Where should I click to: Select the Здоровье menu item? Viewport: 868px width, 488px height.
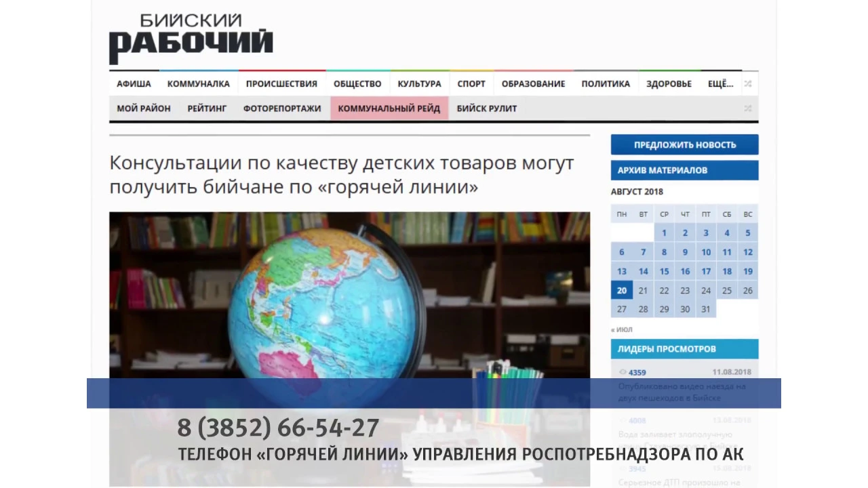[669, 84]
